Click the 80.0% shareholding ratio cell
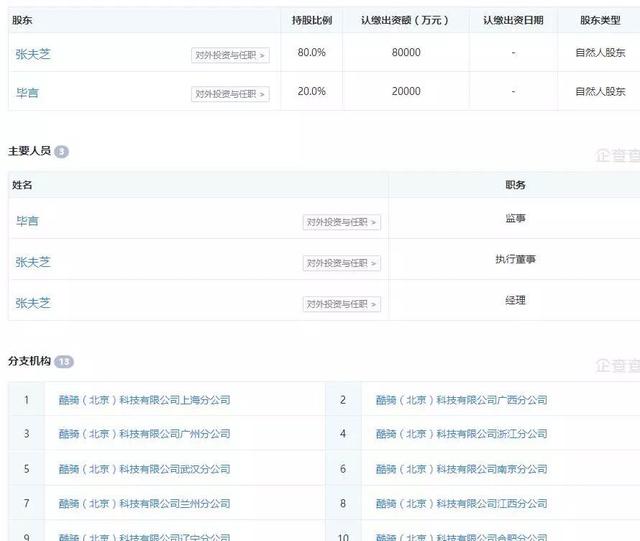 click(x=311, y=52)
